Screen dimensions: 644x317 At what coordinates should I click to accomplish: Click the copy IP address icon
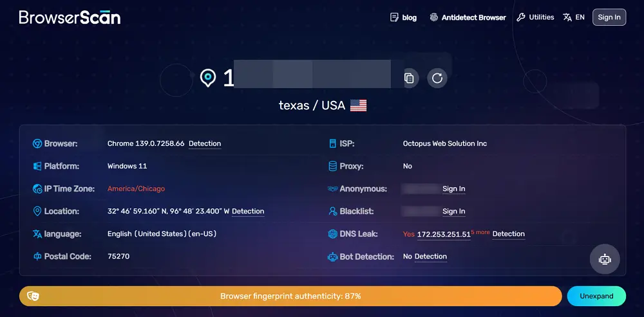(409, 78)
